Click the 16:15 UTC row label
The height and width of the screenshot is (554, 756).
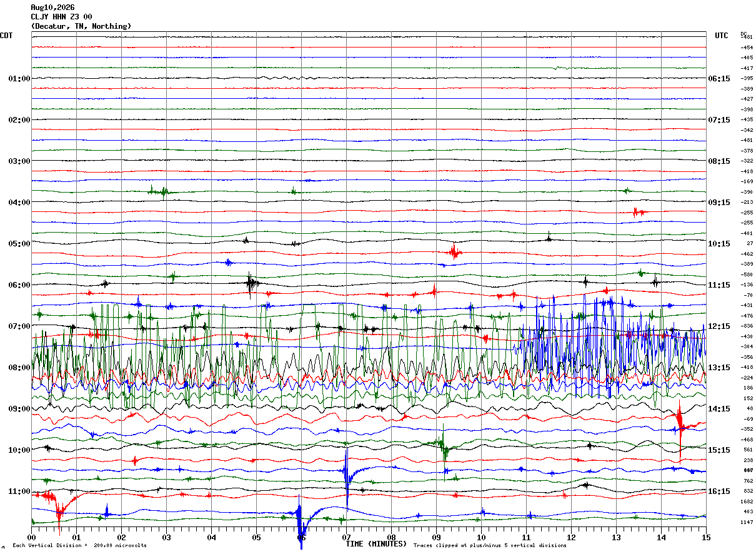click(719, 491)
